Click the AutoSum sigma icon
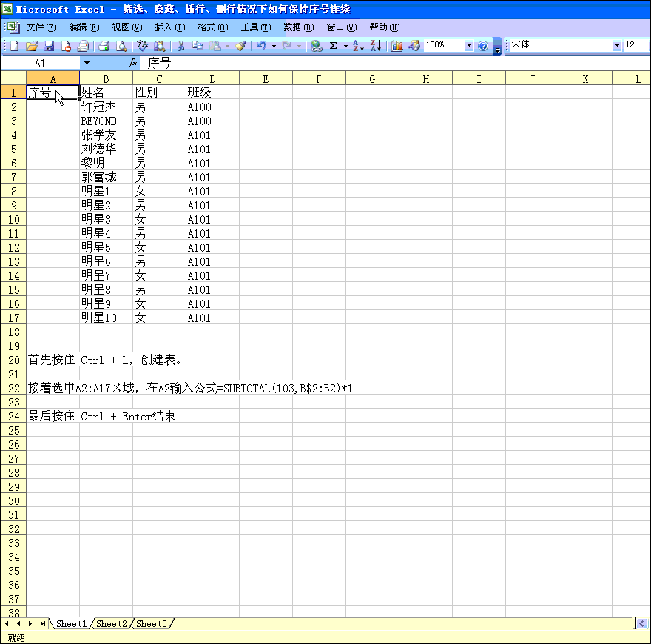The image size is (651, 644). [x=333, y=46]
